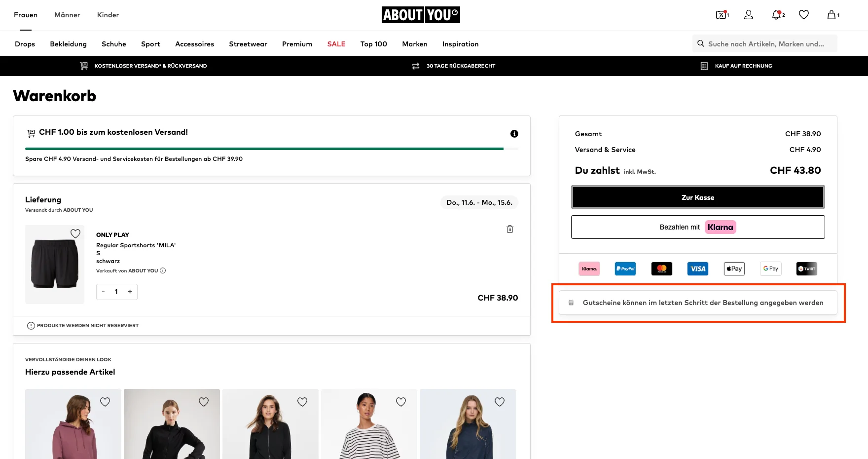This screenshot has height=459, width=868.
Task: Click the Google Pay logo
Action: click(x=770, y=269)
